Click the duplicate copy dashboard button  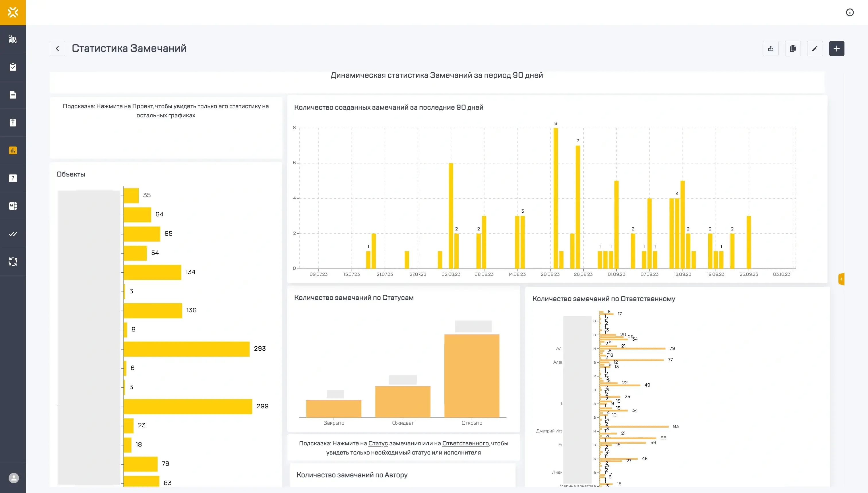click(793, 48)
